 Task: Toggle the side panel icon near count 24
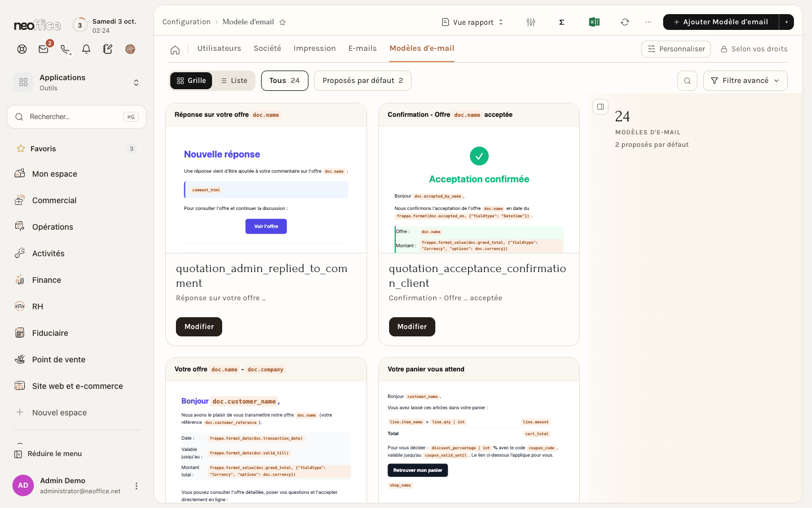(x=601, y=106)
